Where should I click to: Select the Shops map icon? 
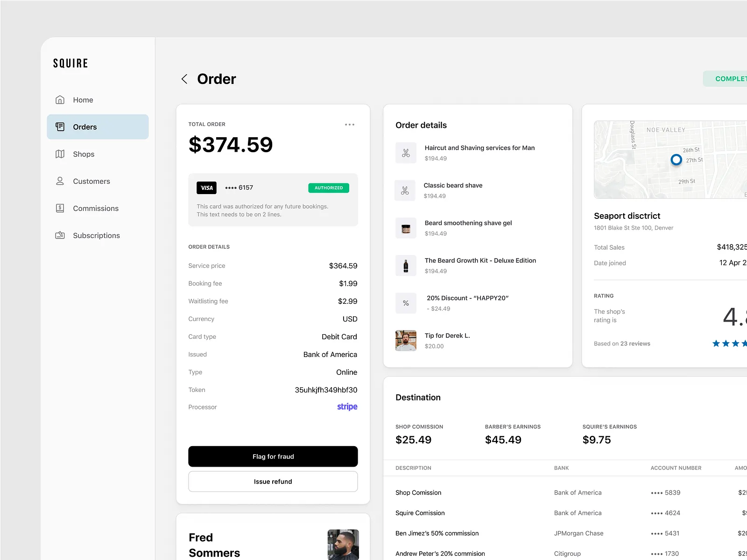click(x=60, y=154)
